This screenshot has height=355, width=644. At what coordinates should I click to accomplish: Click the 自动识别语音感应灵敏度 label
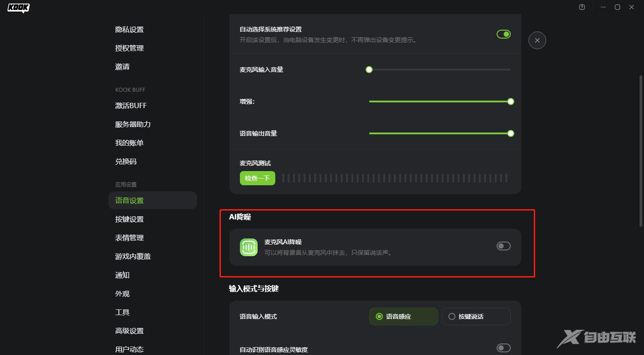click(274, 350)
